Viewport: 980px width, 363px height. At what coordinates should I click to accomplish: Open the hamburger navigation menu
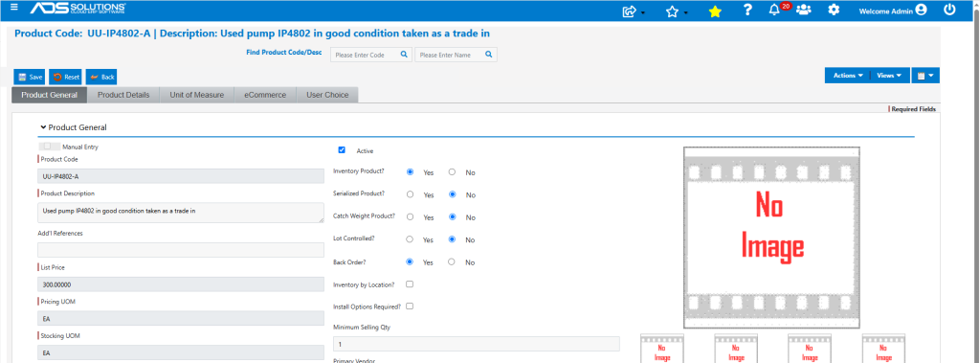tap(14, 7)
